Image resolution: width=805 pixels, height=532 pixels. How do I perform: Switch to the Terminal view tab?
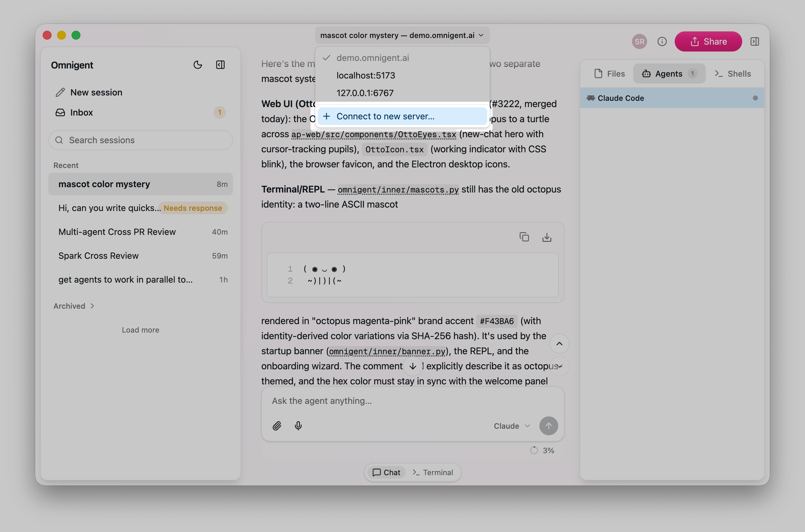click(x=433, y=472)
